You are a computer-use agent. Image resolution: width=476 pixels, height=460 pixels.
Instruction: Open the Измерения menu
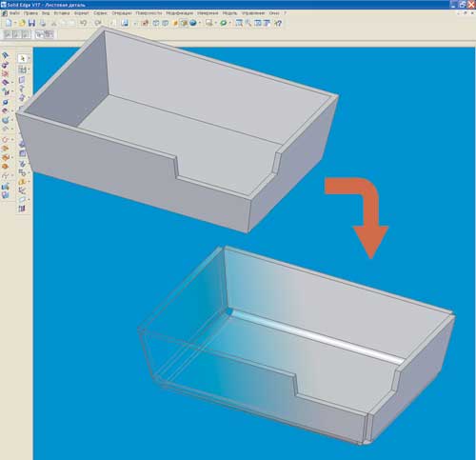coord(208,13)
